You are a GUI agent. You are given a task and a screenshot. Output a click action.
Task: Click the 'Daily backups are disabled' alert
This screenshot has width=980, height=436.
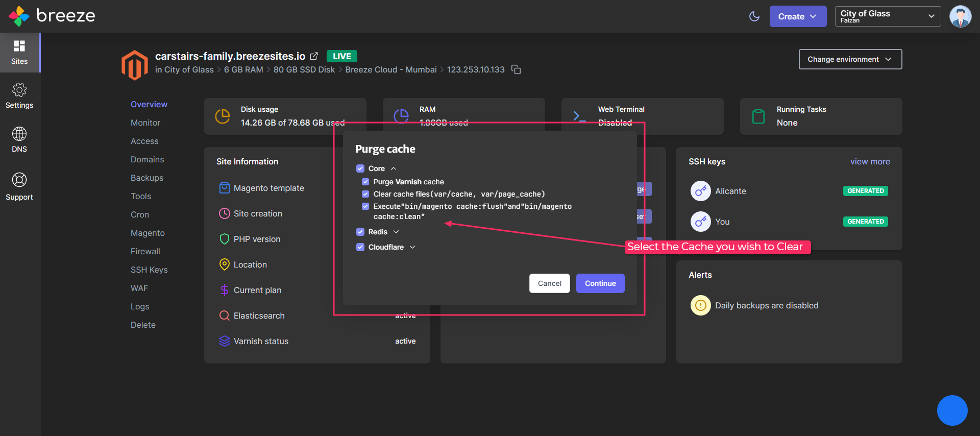pos(767,305)
